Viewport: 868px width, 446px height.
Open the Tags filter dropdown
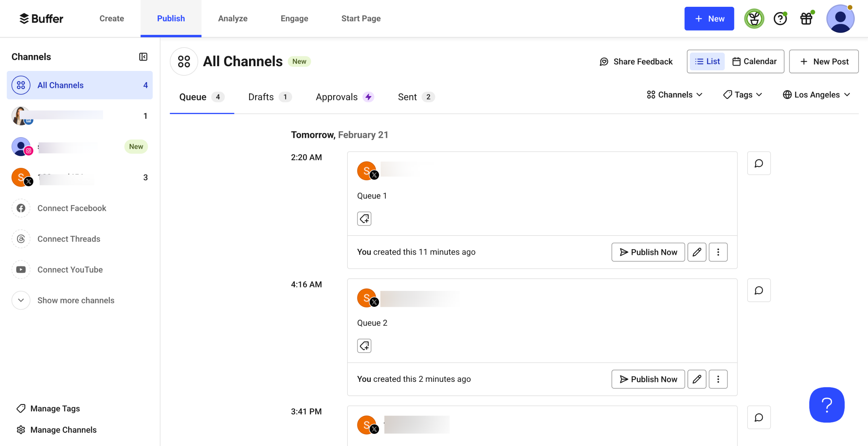pos(743,95)
